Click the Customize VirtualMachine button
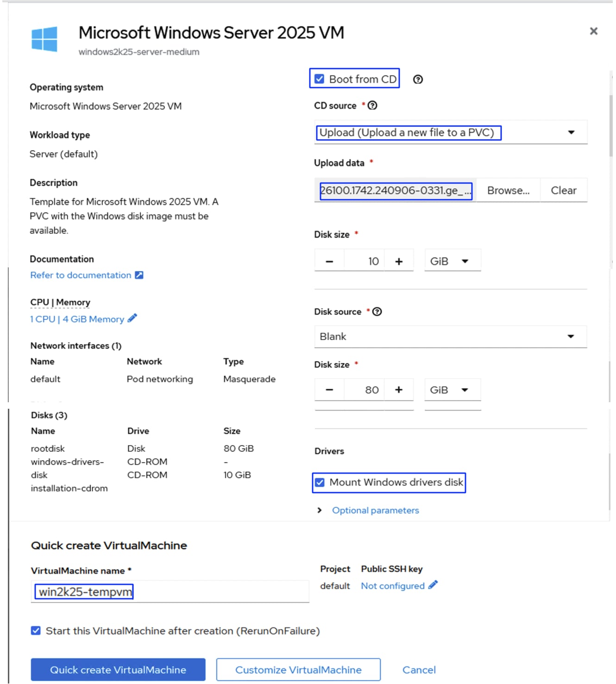The image size is (616, 684). [x=298, y=670]
